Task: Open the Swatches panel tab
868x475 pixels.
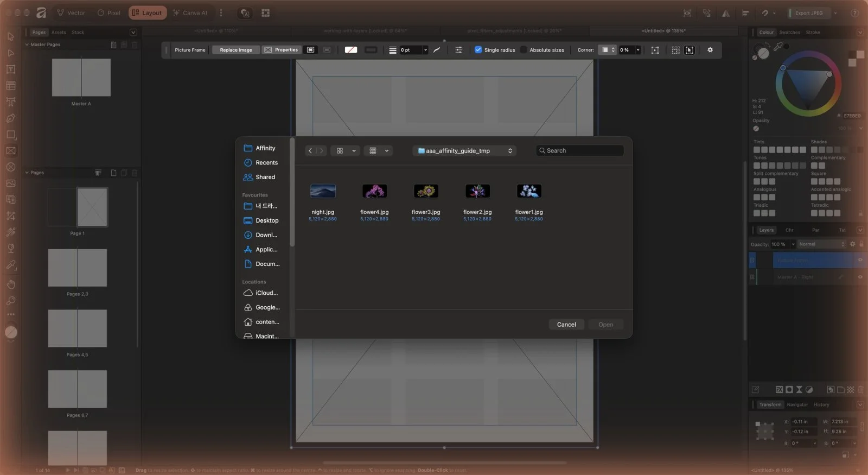Action: pyautogui.click(x=789, y=33)
